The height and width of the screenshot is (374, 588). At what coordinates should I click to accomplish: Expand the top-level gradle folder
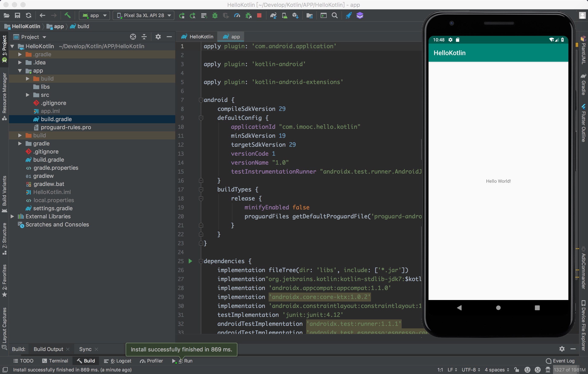coord(20,144)
